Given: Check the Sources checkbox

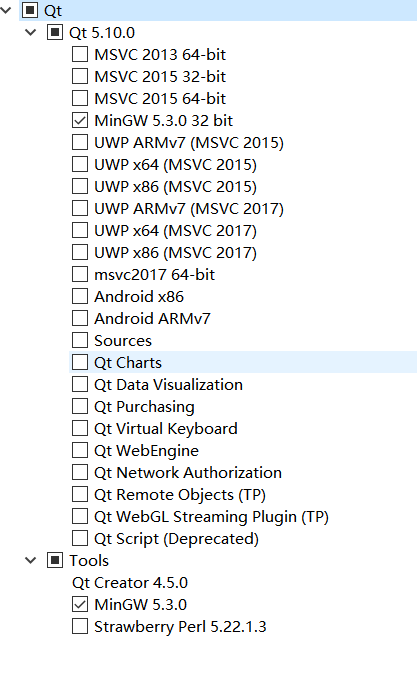Looking at the screenshot, I should (x=79, y=340).
